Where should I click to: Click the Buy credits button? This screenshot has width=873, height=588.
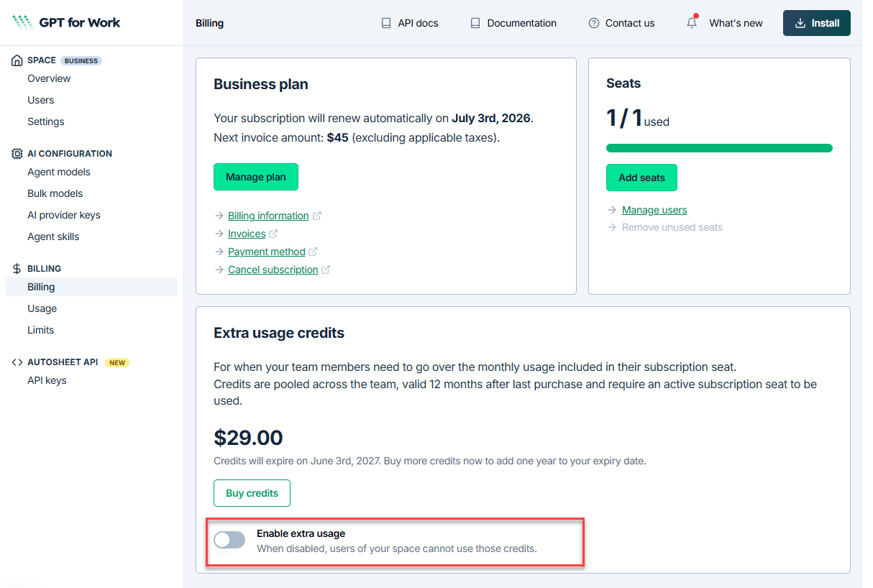pyautogui.click(x=252, y=493)
